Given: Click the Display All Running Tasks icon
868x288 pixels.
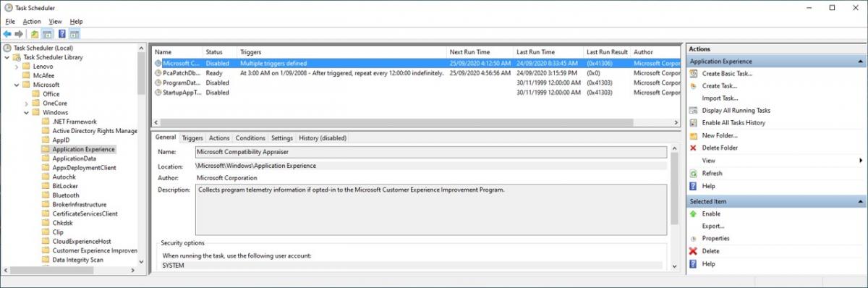Looking at the screenshot, I should pyautogui.click(x=694, y=111).
